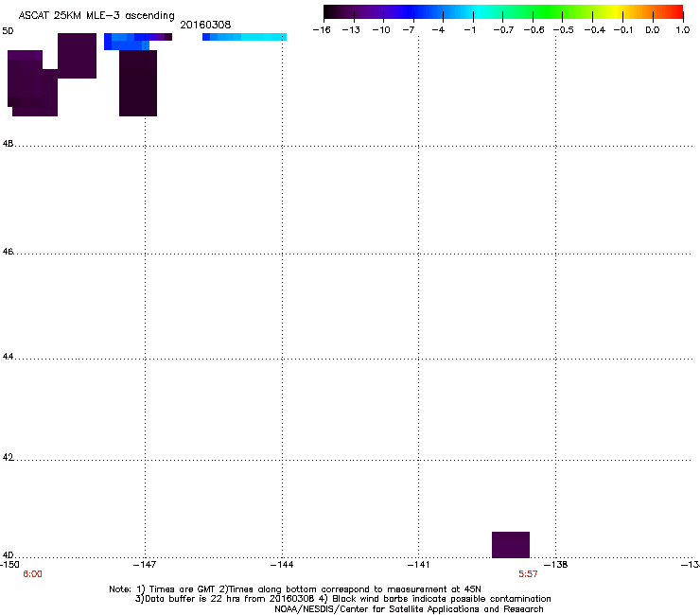Click the longitude label -147
The image size is (700, 615).
(x=145, y=565)
